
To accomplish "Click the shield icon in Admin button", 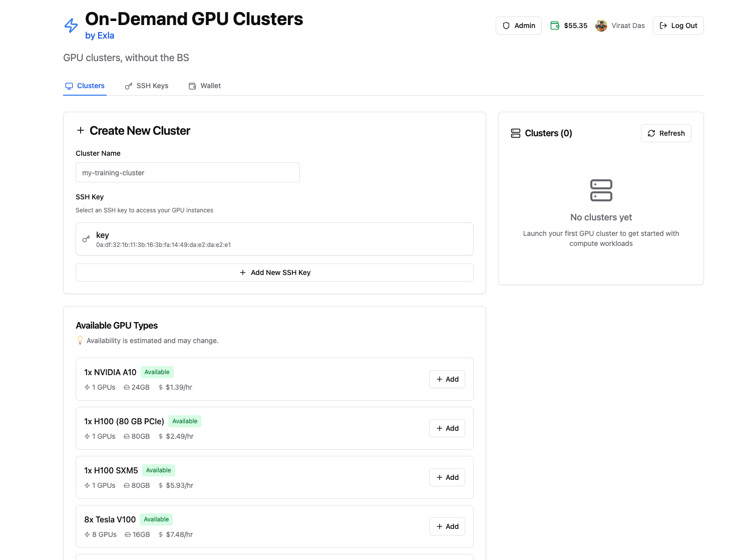I will 506,26.
